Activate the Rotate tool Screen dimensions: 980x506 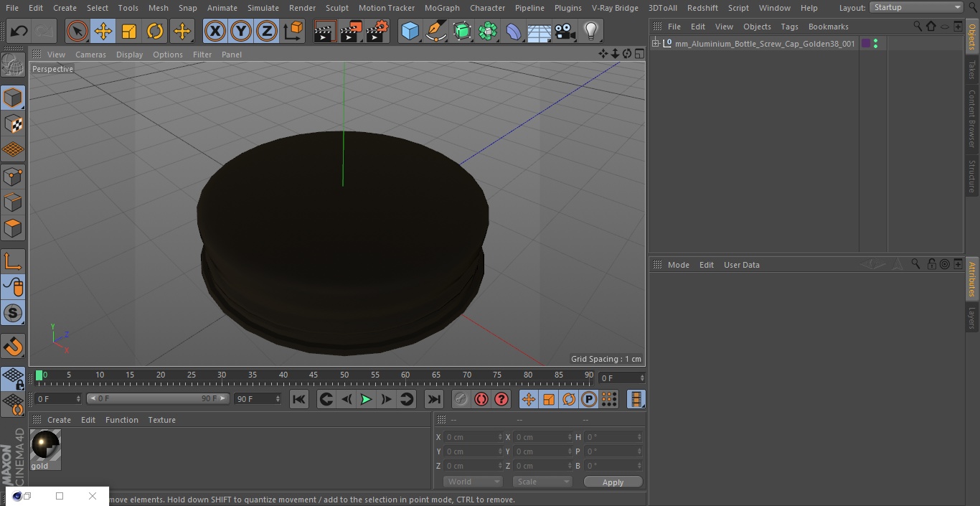pos(155,32)
